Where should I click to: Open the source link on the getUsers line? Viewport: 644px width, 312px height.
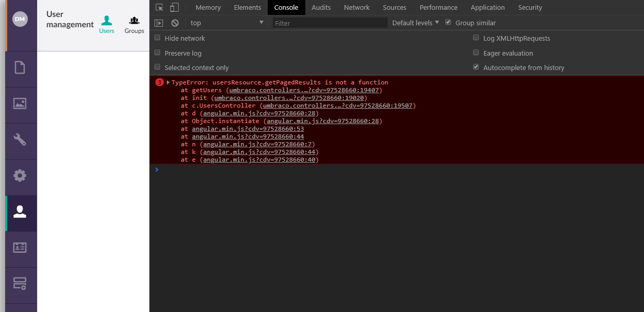pyautogui.click(x=304, y=90)
